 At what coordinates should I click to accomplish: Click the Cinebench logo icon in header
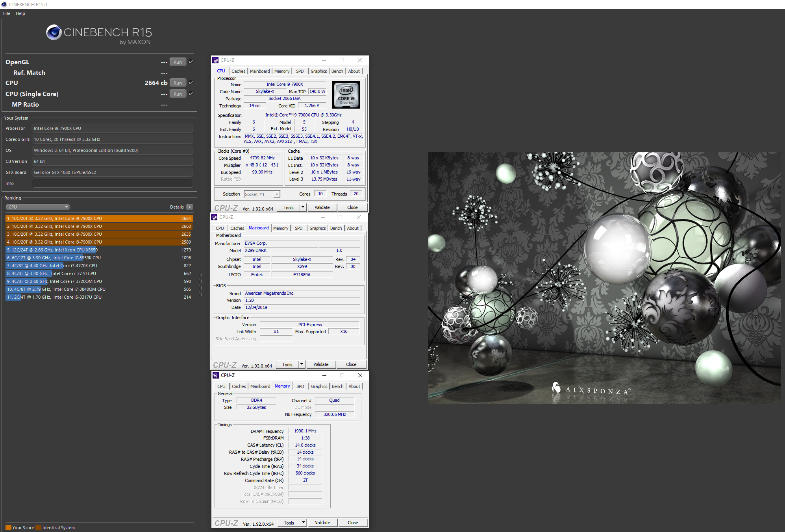[x=54, y=32]
